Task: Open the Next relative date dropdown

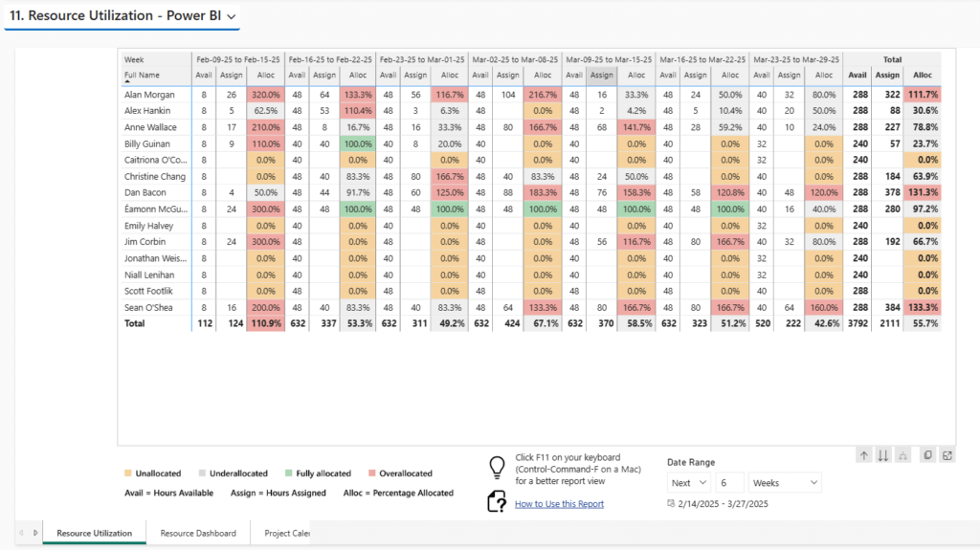Action: tap(689, 483)
